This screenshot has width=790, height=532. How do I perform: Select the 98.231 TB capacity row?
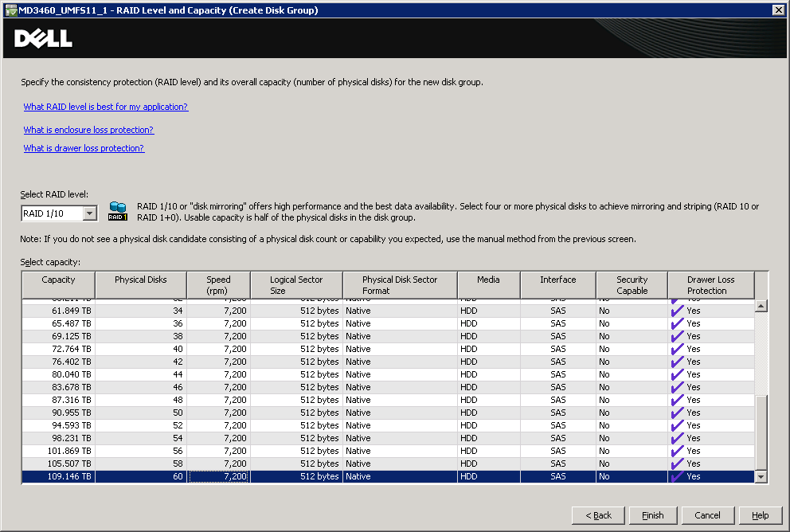click(388, 438)
